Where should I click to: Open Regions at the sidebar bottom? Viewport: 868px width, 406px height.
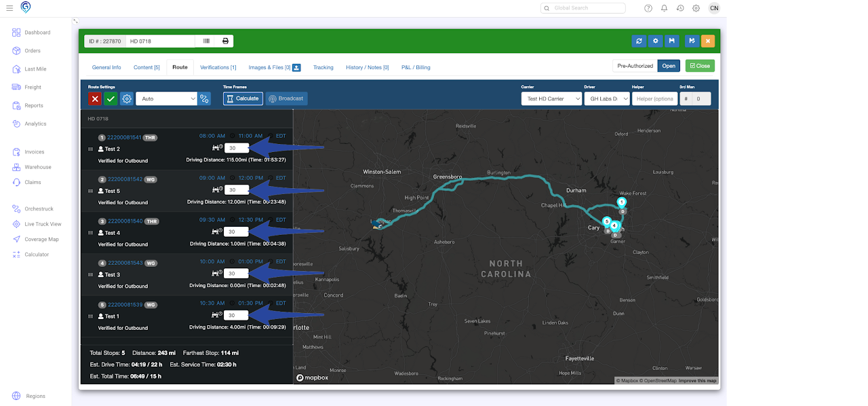click(35, 396)
